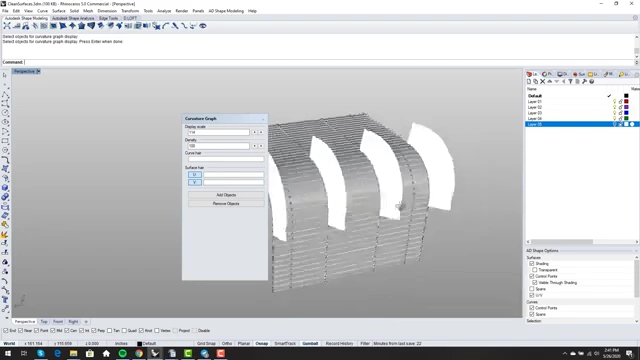This screenshot has height=360, width=640.
Task: Click Add Objects in Curvature Graph
Action: 226,195
